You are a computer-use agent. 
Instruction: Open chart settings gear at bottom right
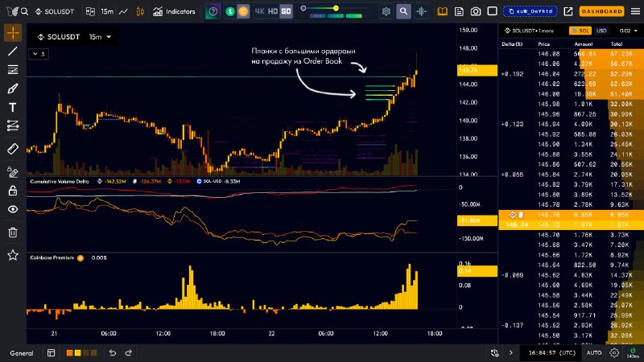(x=614, y=353)
